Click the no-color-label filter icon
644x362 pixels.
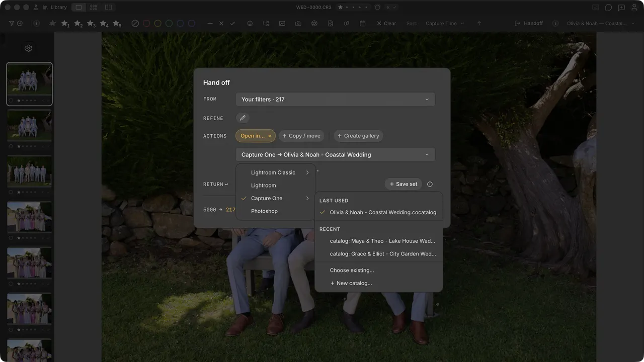click(135, 24)
